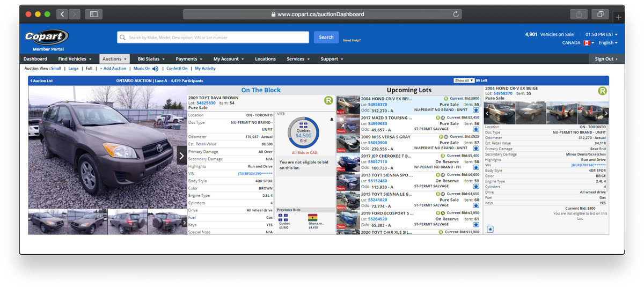
Task: Open the English language selector
Action: point(608,43)
